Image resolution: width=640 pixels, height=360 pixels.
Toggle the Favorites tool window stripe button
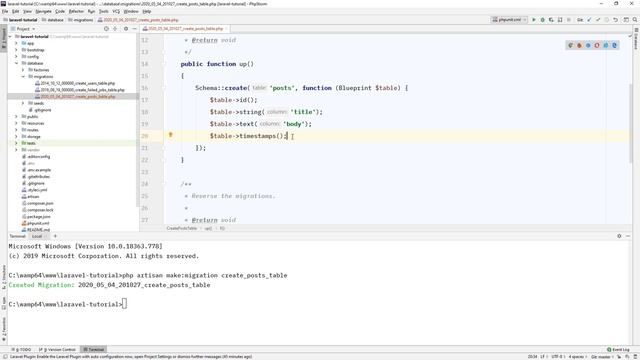click(x=4, y=329)
